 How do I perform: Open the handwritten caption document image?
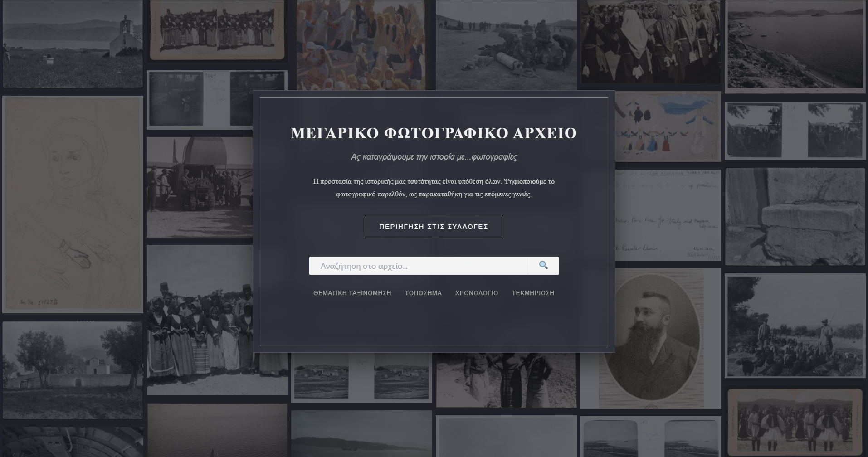click(668, 215)
